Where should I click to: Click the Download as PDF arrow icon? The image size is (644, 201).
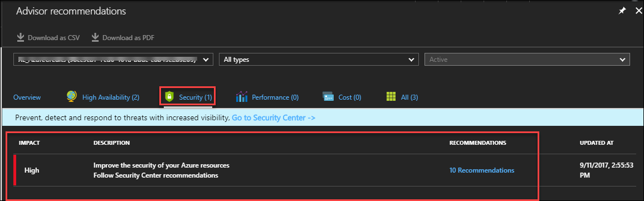(95, 38)
